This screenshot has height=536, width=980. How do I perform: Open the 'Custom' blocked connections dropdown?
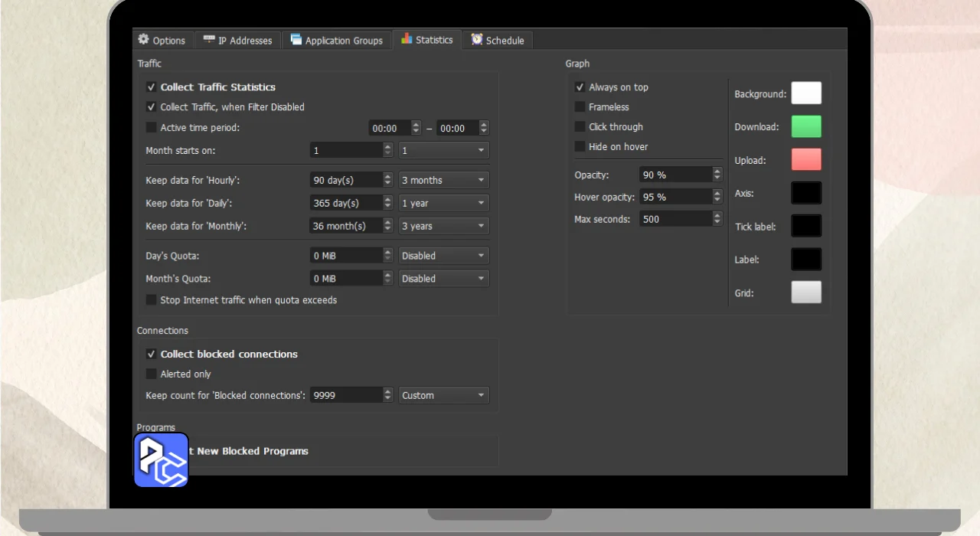tap(443, 396)
